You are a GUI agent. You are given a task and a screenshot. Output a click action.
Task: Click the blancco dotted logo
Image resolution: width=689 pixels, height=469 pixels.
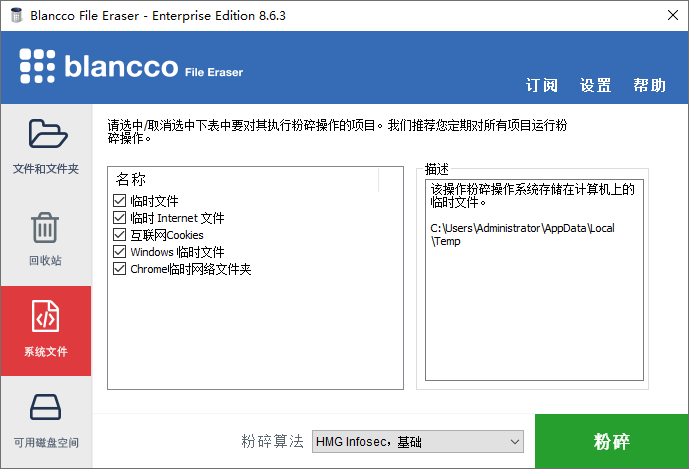(x=37, y=66)
